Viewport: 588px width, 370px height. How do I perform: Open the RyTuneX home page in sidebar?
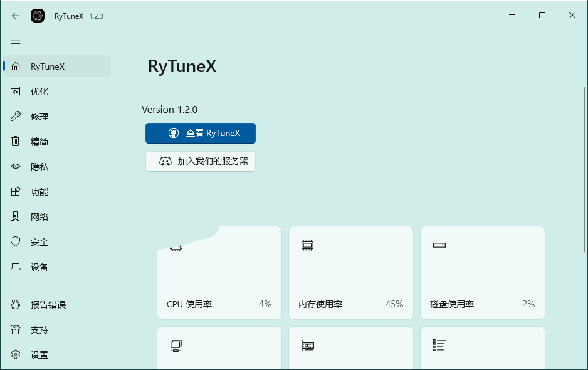point(57,66)
